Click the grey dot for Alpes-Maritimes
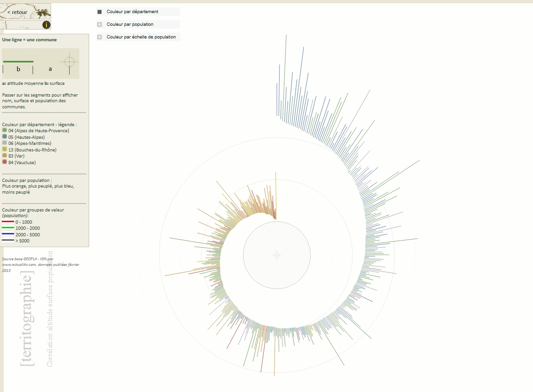Image resolution: width=533 pixels, height=392 pixels. click(x=4, y=143)
